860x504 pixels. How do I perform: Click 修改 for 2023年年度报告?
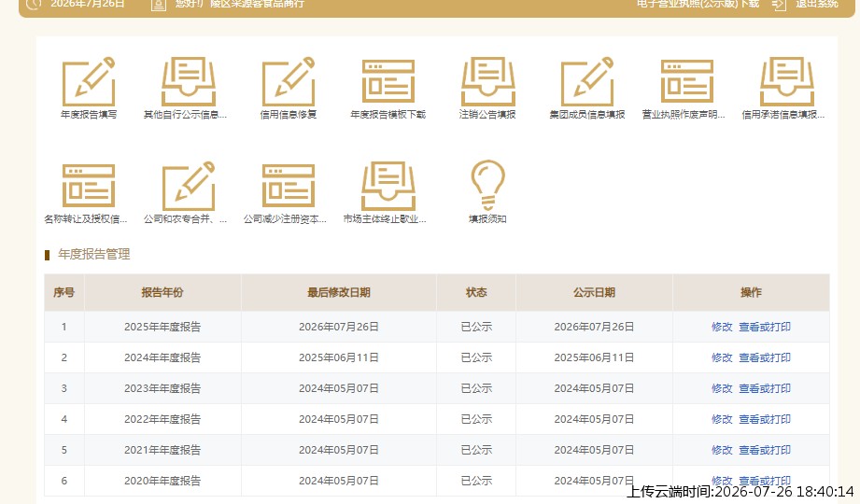pyautogui.click(x=722, y=388)
